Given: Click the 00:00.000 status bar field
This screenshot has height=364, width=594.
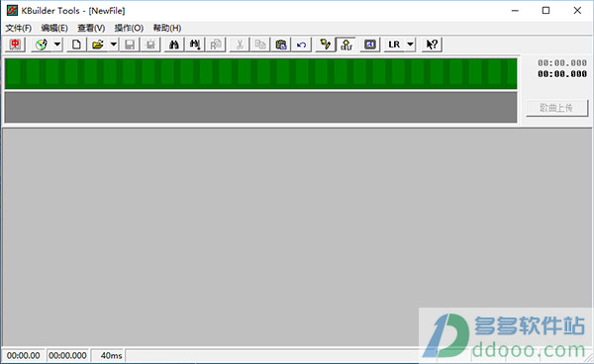Looking at the screenshot, I should pos(67,356).
